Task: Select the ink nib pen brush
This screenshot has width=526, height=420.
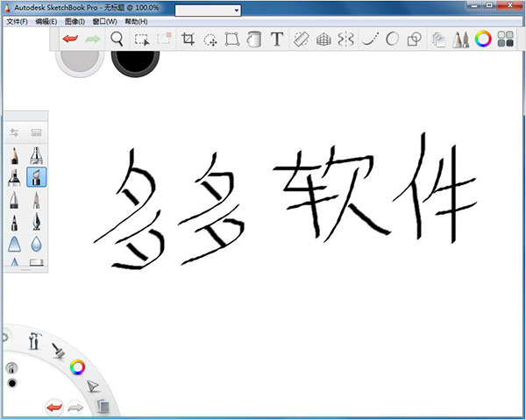Action: tap(36, 222)
